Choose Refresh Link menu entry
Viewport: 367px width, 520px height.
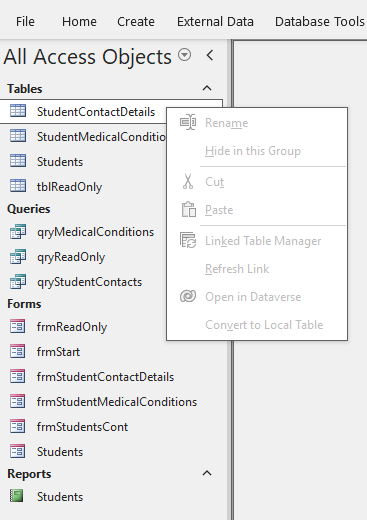(257, 269)
